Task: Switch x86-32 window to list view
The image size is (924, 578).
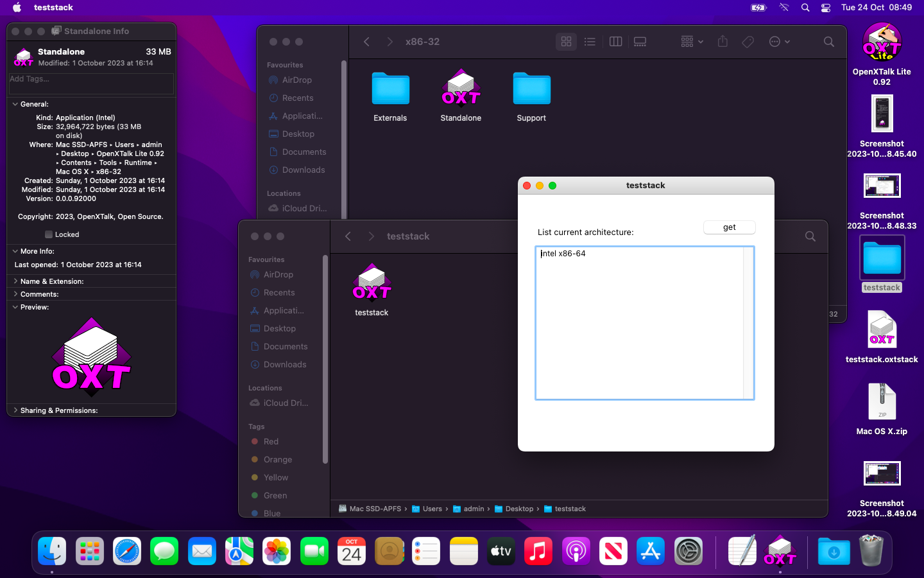Action: pos(590,42)
